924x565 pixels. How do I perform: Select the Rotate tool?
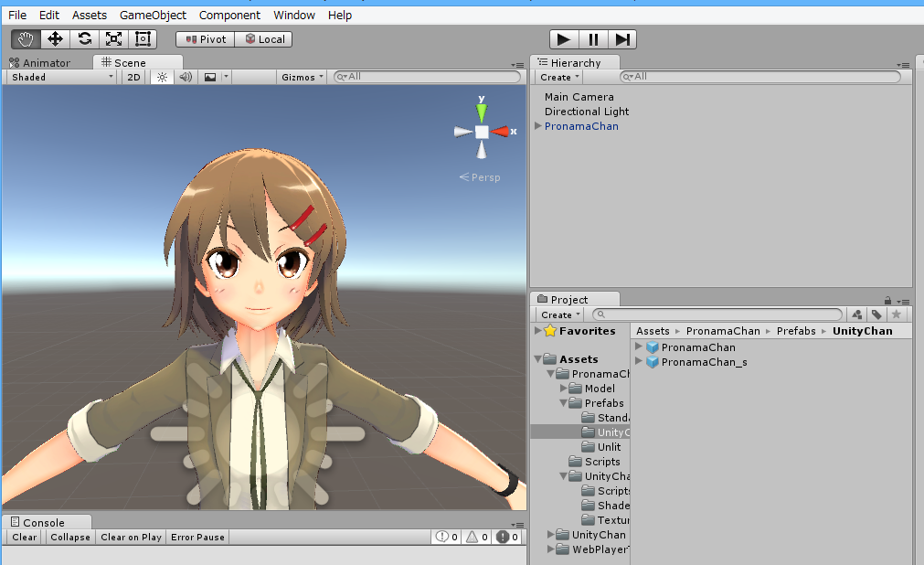[x=84, y=39]
